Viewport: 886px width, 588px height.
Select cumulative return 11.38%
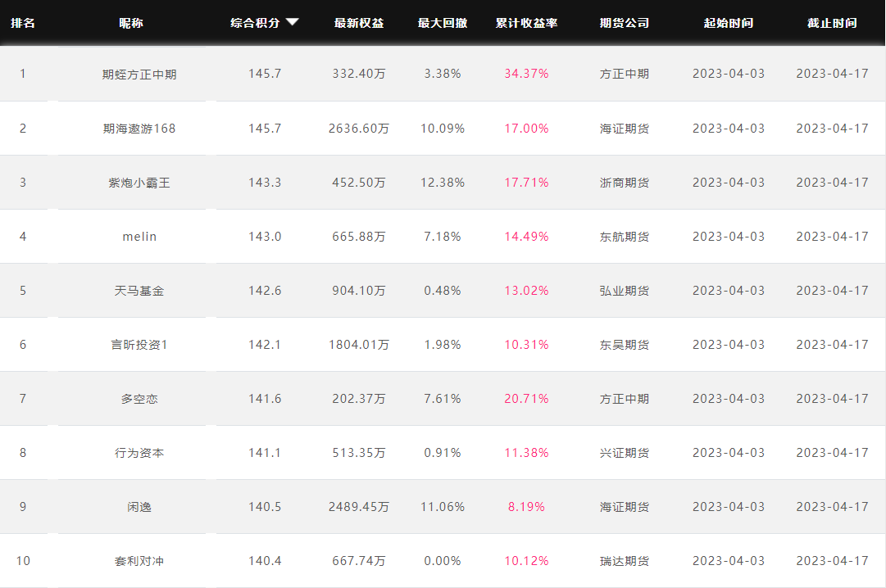[527, 453]
